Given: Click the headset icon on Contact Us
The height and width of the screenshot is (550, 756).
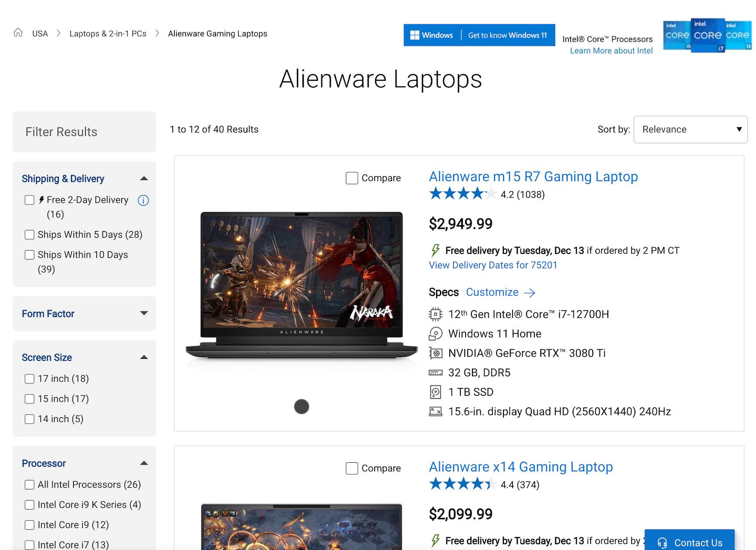Looking at the screenshot, I should coord(662,543).
